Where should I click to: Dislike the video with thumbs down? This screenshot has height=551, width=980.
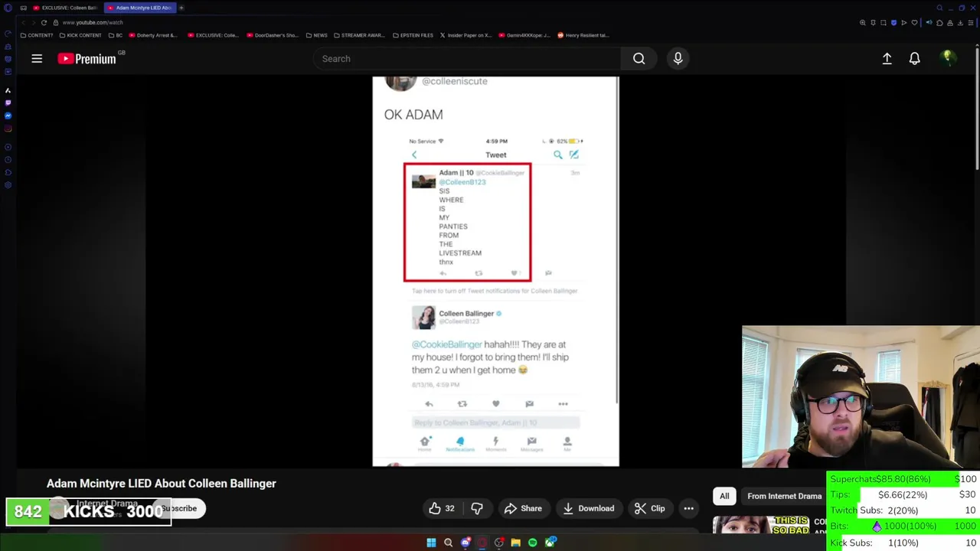(476, 508)
